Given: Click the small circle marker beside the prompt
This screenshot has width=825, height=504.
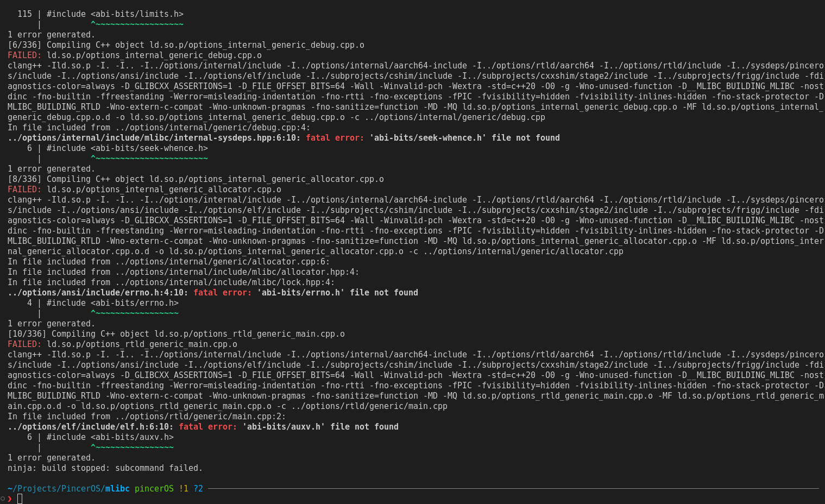Looking at the screenshot, I should coord(3,499).
